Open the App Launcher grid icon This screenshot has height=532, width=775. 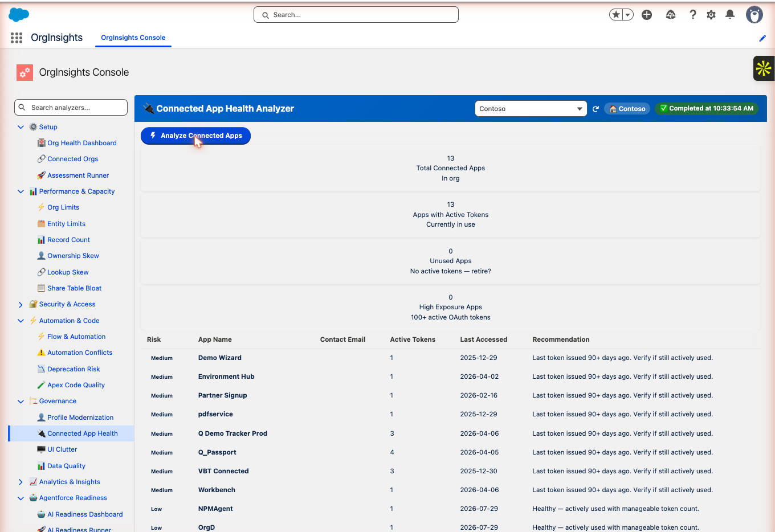[17, 38]
